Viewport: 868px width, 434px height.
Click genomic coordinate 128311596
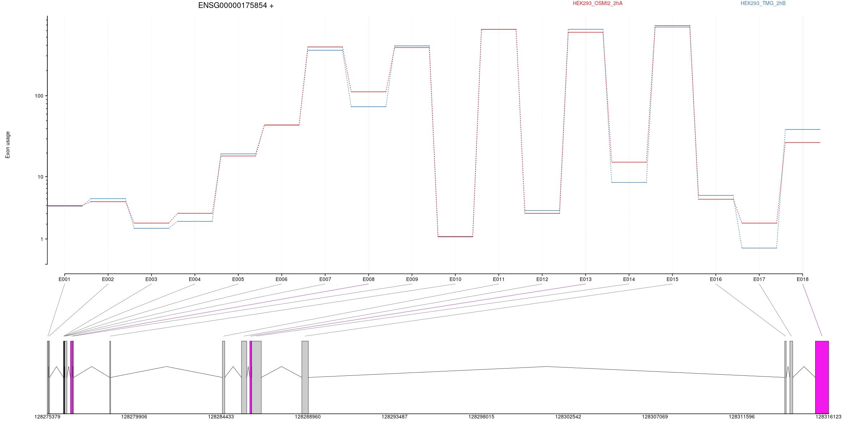pyautogui.click(x=742, y=417)
